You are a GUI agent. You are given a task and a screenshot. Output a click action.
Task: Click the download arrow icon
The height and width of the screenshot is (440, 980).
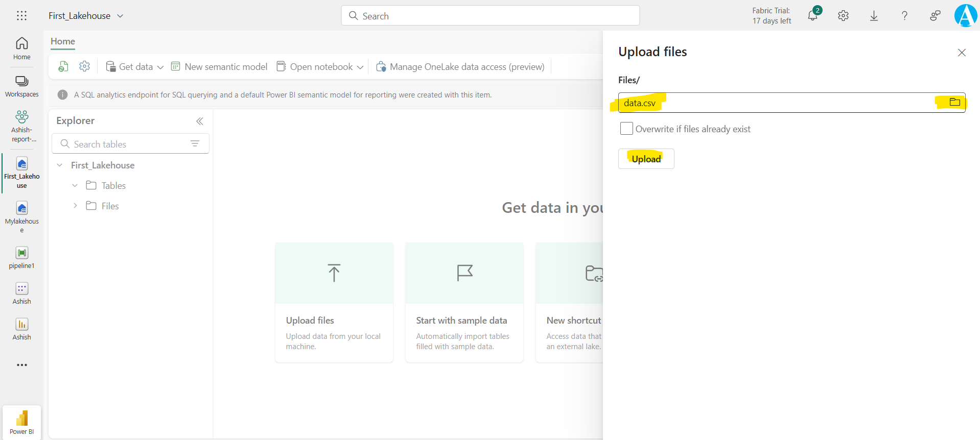click(874, 16)
